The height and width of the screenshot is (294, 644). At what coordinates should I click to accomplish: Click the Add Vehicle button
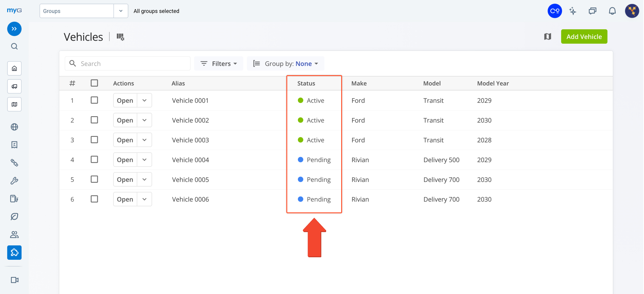click(x=584, y=37)
